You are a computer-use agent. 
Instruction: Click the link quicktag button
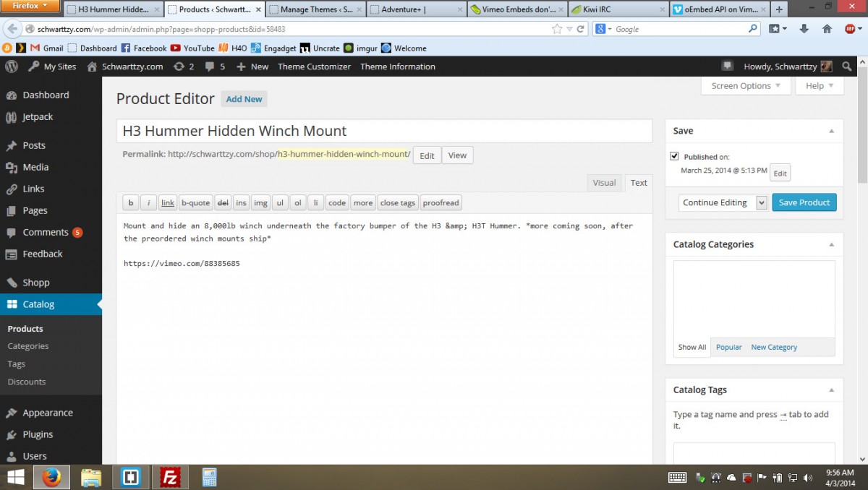167,203
